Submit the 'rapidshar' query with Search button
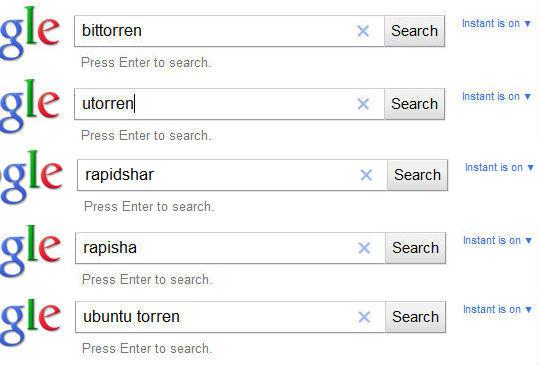Image resolution: width=539 pixels, height=365 pixels. pos(417,175)
